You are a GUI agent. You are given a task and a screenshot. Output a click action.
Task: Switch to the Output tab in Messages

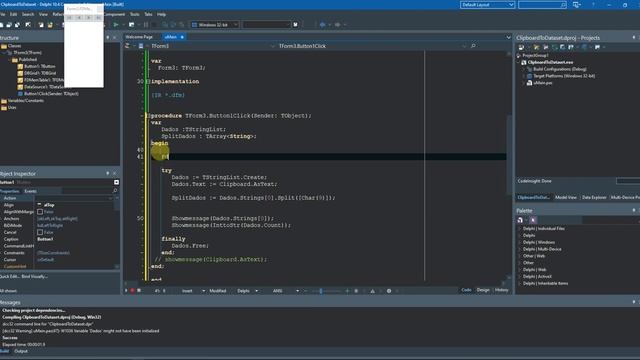(x=21, y=351)
